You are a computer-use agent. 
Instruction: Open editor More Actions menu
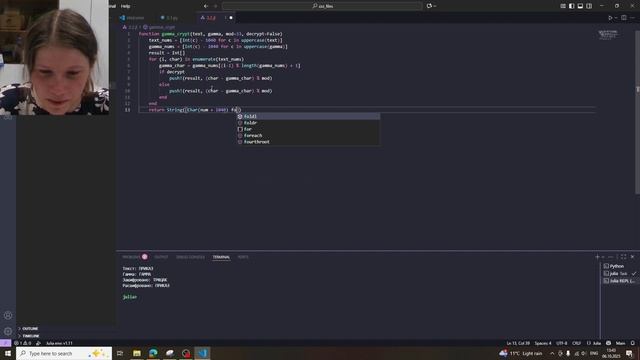633,18
